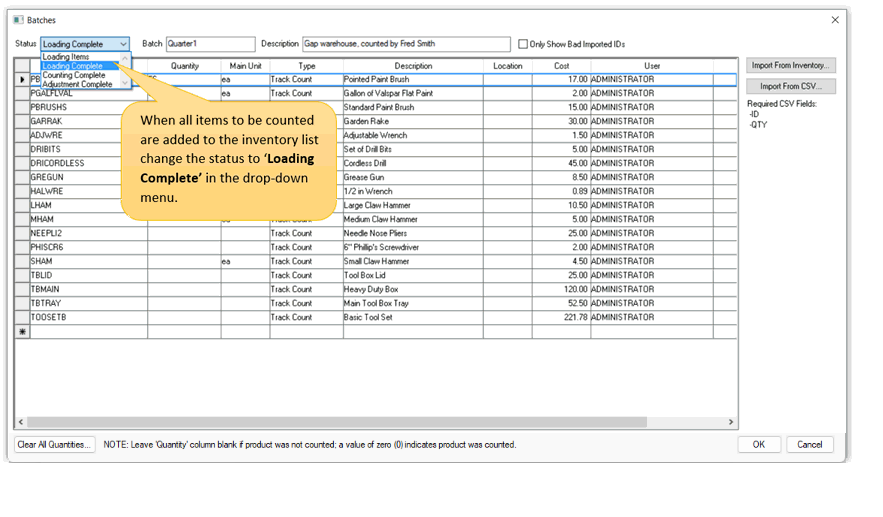The image size is (883, 517).
Task: Click the PHISCR6 ID cell
Action: (88, 247)
